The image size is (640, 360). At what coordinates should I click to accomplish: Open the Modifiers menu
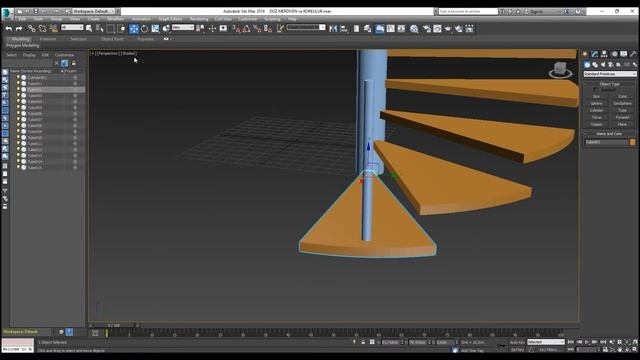tap(115, 19)
